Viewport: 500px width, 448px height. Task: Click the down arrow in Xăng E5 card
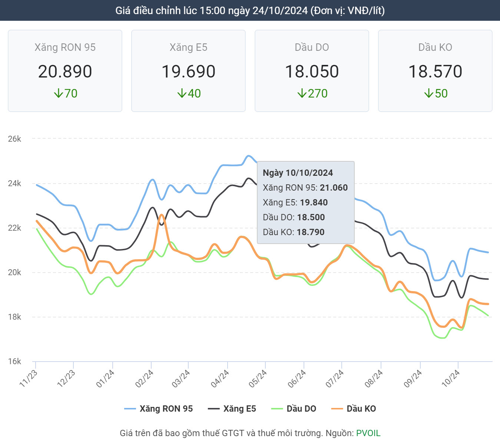tap(182, 93)
